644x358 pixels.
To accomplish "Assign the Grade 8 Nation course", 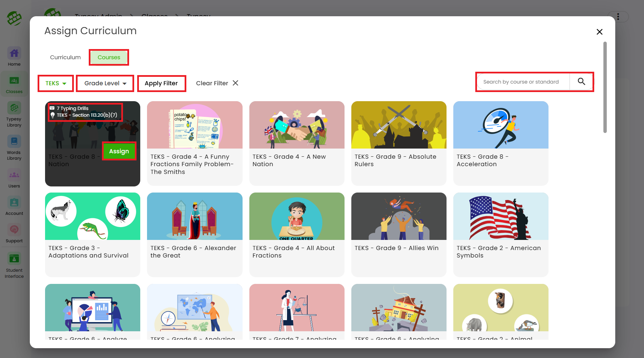I will pyautogui.click(x=119, y=151).
